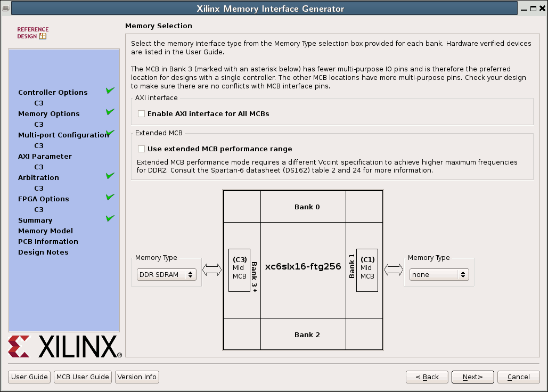Click the green checkmark beside Arbitration
Viewport: 548px width, 392px height.
click(110, 176)
